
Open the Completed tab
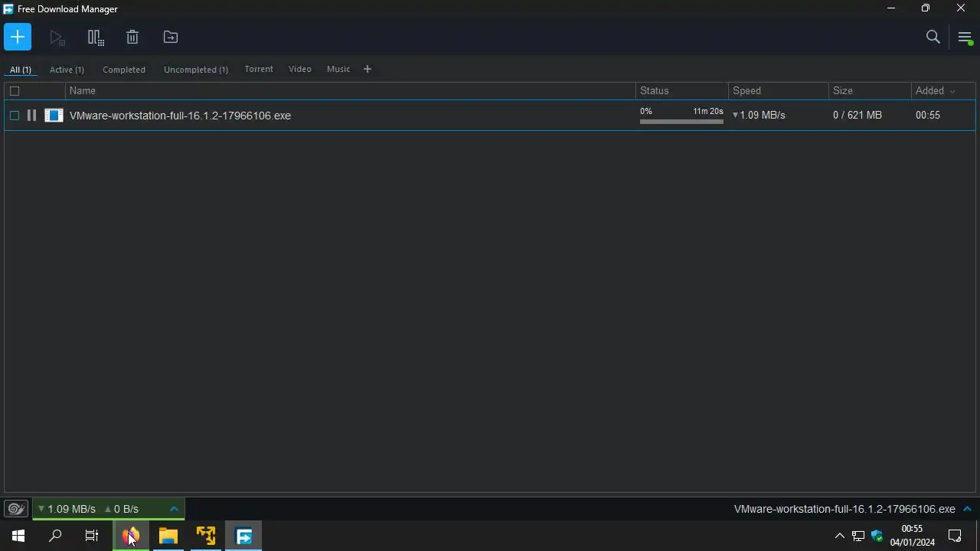[x=124, y=70]
